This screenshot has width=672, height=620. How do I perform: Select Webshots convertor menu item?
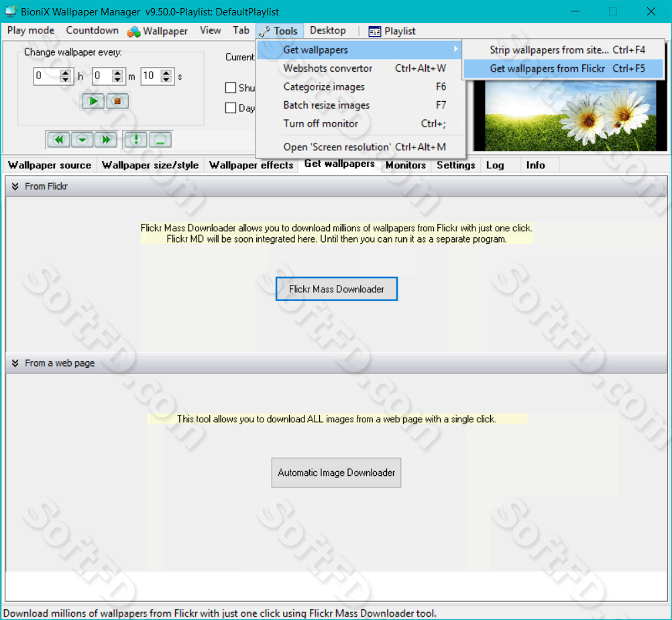[360, 68]
